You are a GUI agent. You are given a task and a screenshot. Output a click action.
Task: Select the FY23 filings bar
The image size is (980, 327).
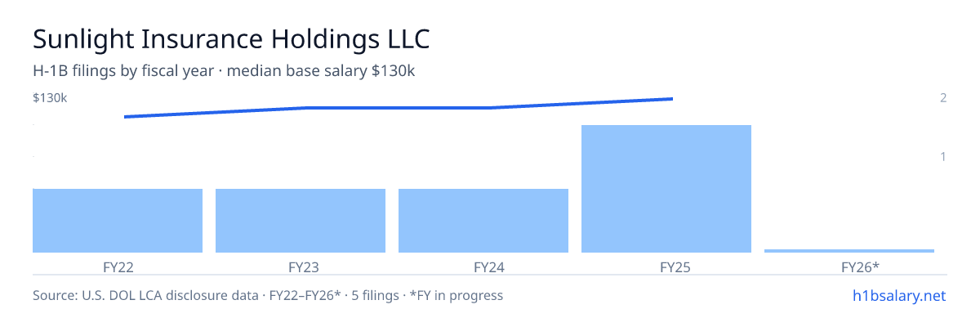coord(301,221)
